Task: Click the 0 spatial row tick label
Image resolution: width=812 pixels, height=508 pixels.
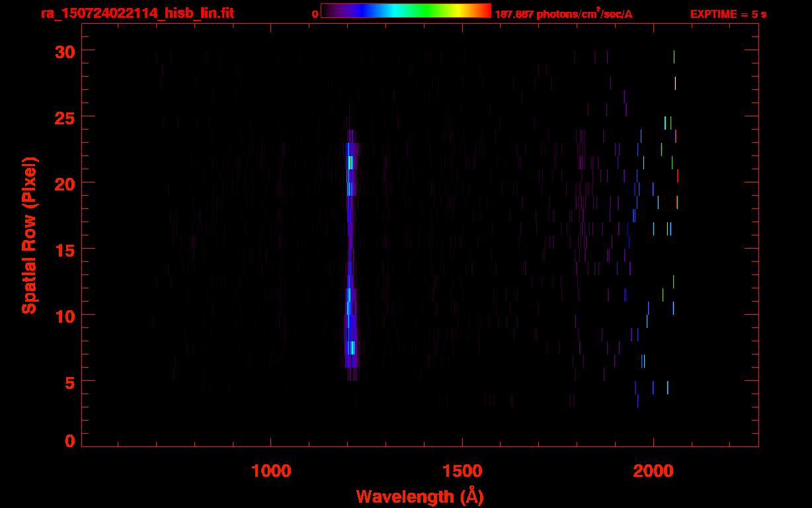Action: point(70,441)
